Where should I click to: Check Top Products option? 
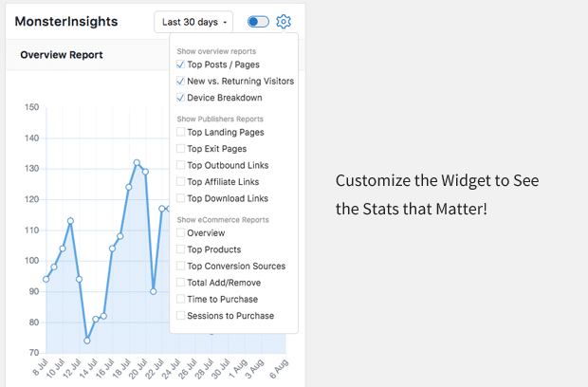click(180, 249)
